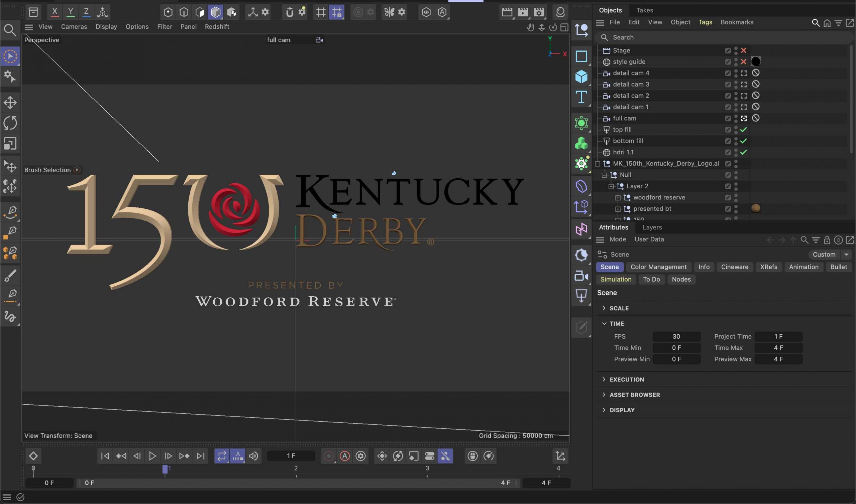Toggle the red X on Stage object
The height and width of the screenshot is (504, 856).
(x=743, y=50)
